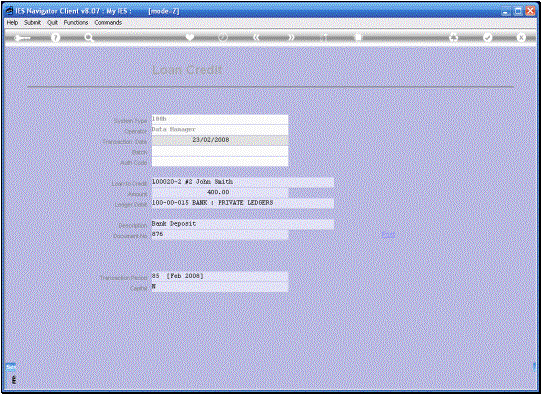Open the Help menu

click(x=12, y=22)
